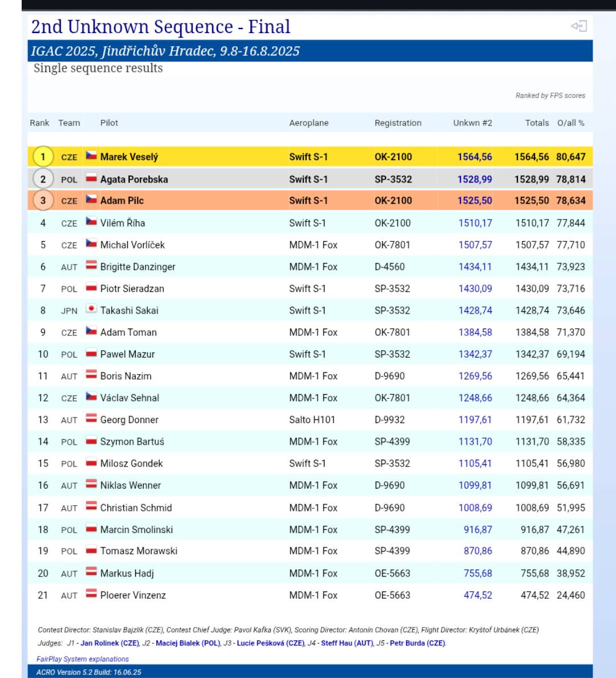Open judge Jan Rolinek (CZE) link
The image size is (616, 678).
(x=110, y=643)
